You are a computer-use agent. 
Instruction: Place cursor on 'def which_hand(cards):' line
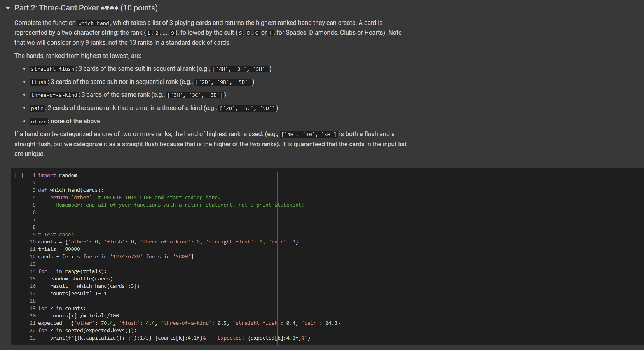pos(71,190)
